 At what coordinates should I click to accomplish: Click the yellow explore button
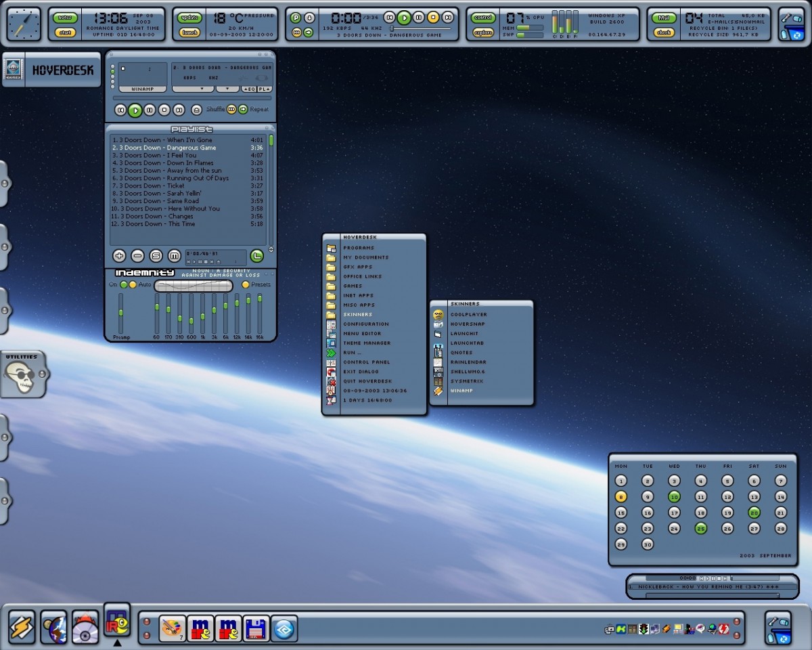click(483, 32)
